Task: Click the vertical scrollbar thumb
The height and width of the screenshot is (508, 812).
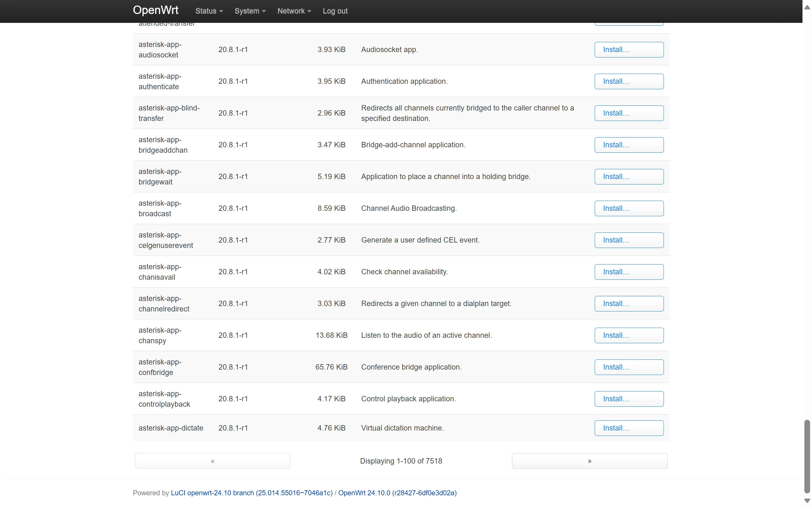Action: pyautogui.click(x=807, y=456)
